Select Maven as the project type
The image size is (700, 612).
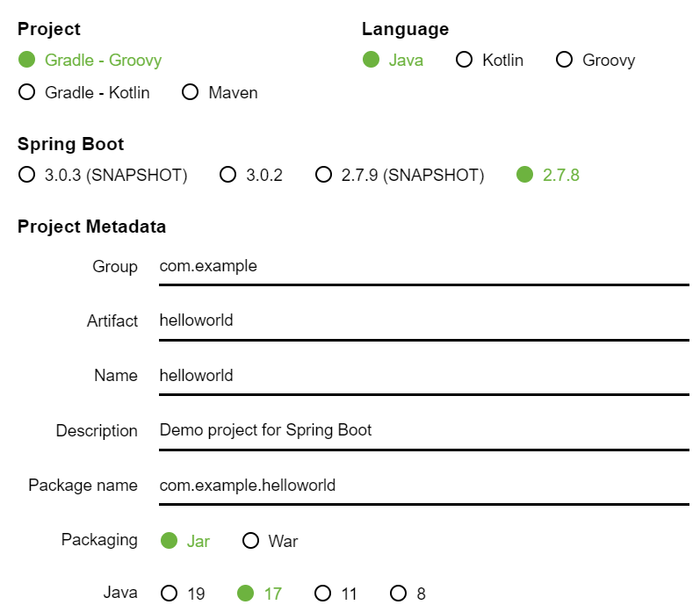tap(191, 92)
